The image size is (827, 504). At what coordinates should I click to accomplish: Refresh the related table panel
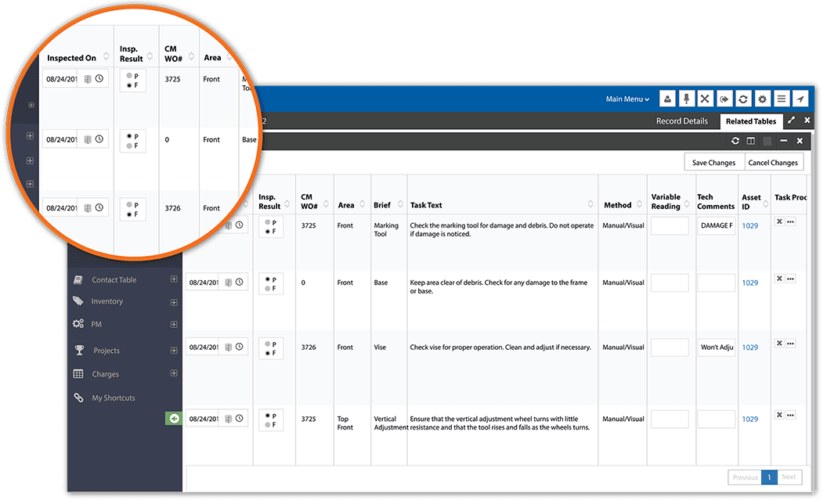click(x=735, y=141)
